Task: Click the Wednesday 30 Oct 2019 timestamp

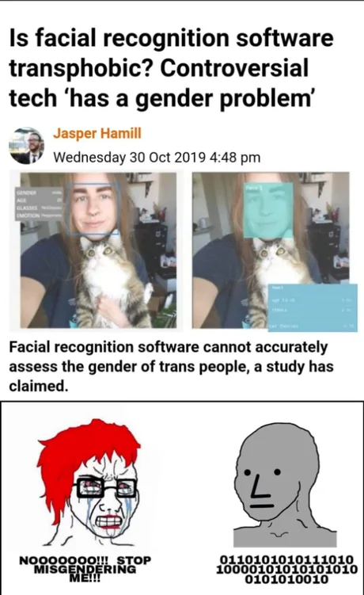Action: [x=157, y=157]
